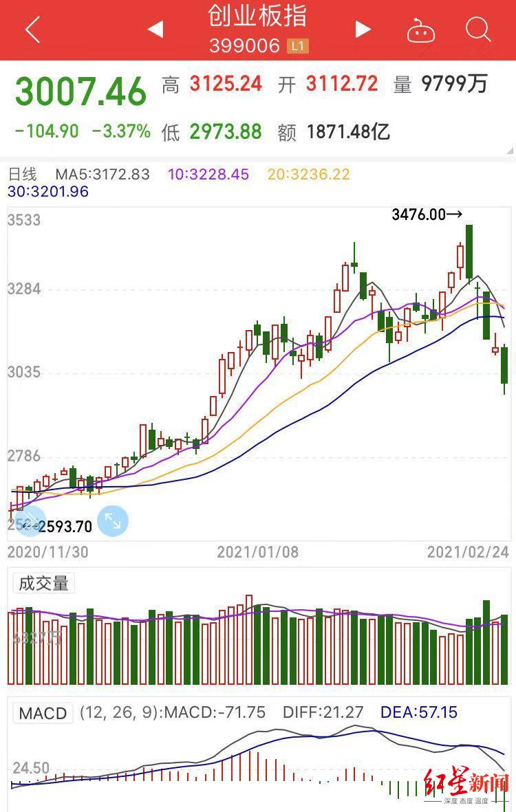Tap the 3035 axis label
Image resolution: width=516 pixels, height=812 pixels.
pos(24,372)
